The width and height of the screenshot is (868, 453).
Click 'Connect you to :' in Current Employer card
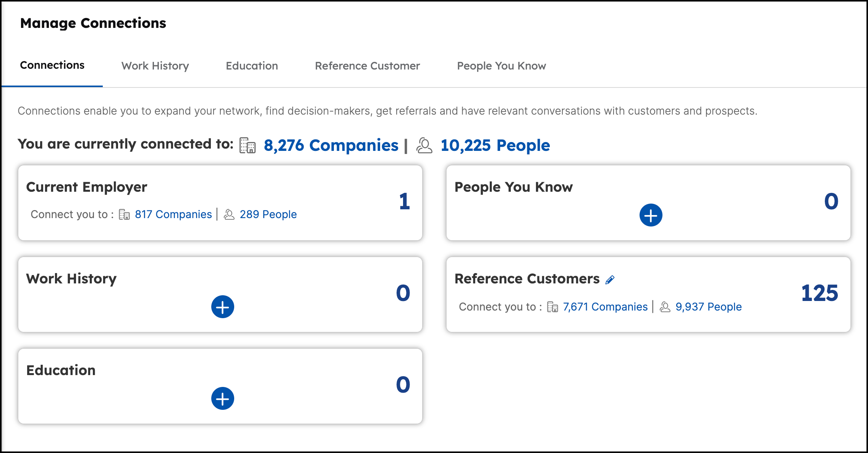[x=72, y=214]
